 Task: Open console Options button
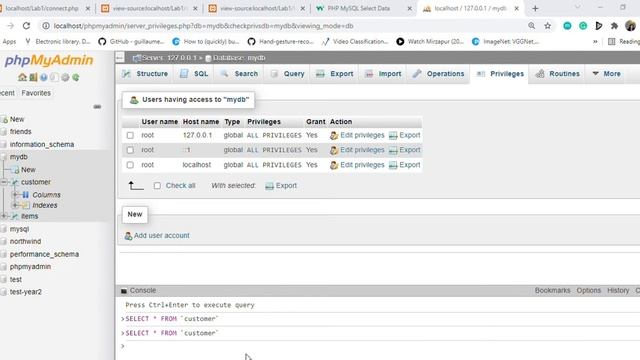[x=589, y=291]
